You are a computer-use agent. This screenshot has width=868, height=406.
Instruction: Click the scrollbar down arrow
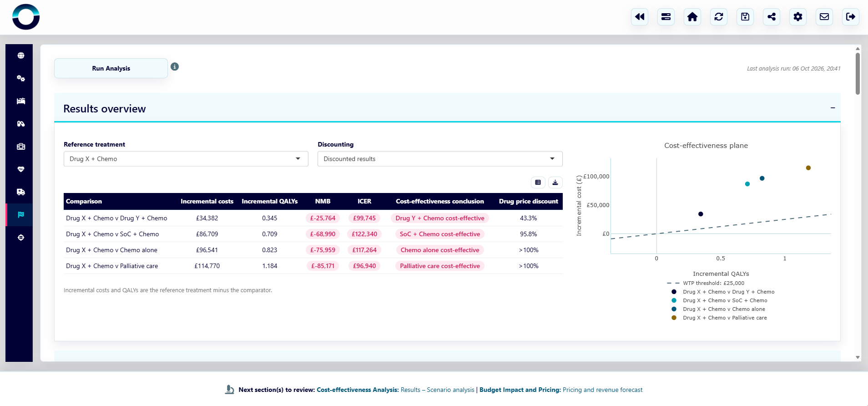tap(858, 357)
